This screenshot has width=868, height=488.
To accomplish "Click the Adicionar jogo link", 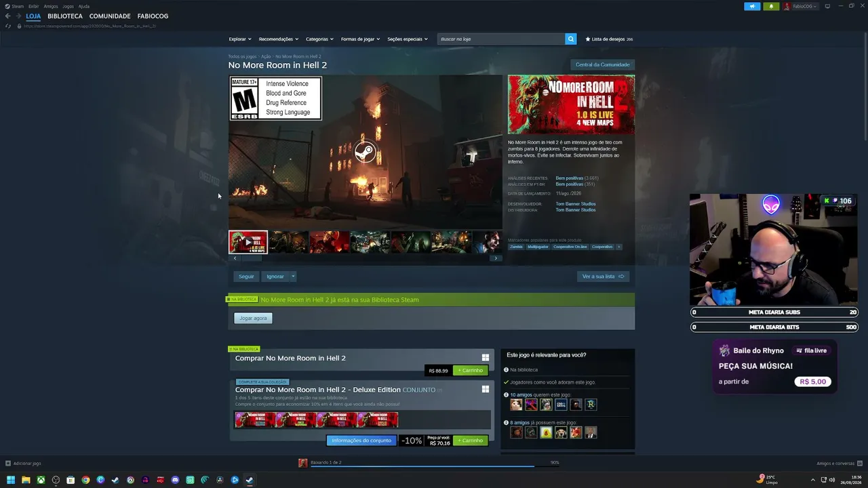I will tap(27, 464).
